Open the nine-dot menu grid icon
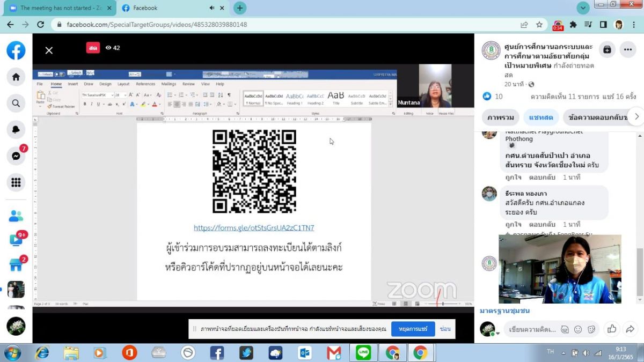644x362 pixels. pos(16,182)
